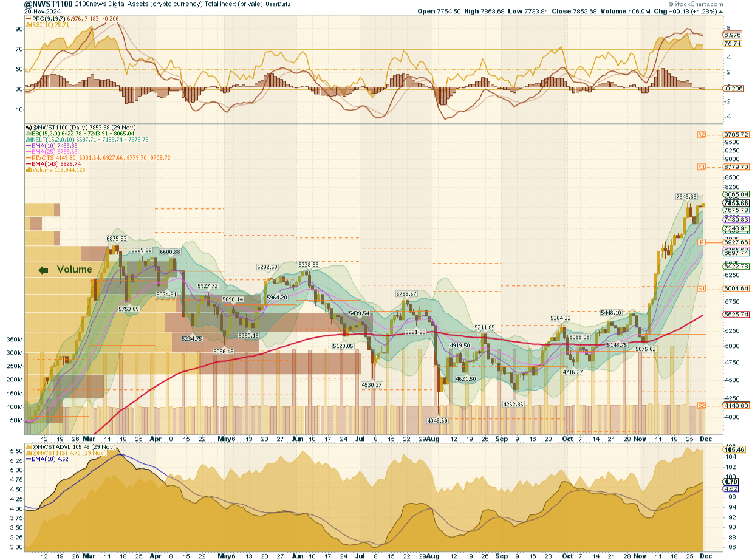752x560 pixels.
Task: Click the candlestick icon before the @NWST1100 Daily legend
Action: (27, 127)
